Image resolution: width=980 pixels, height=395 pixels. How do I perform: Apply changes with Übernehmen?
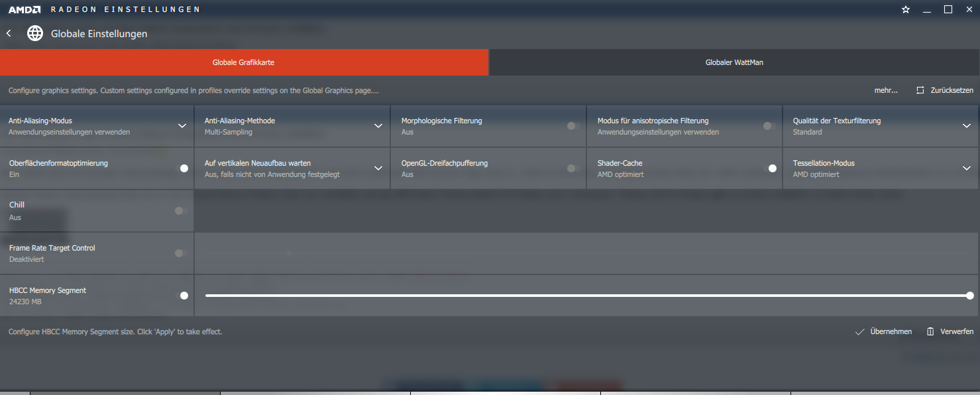[891, 331]
